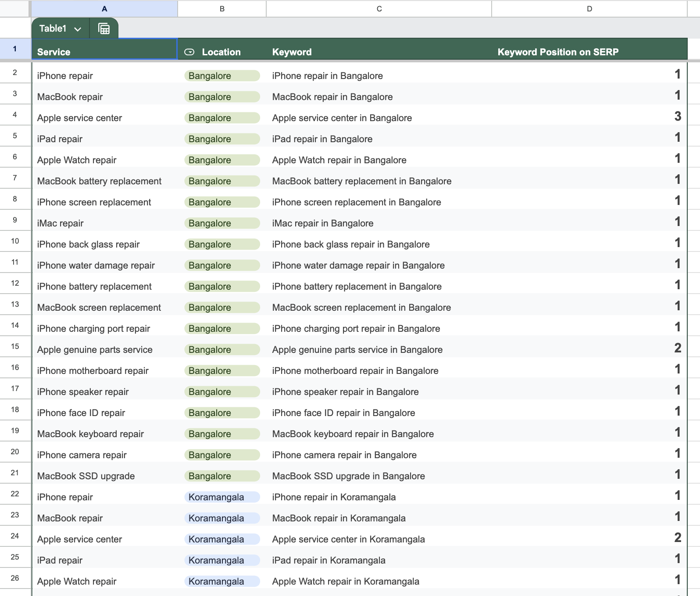Image resolution: width=700 pixels, height=596 pixels.
Task: Open the Bangalore dropdown chip for iMac repair
Action: [222, 223]
